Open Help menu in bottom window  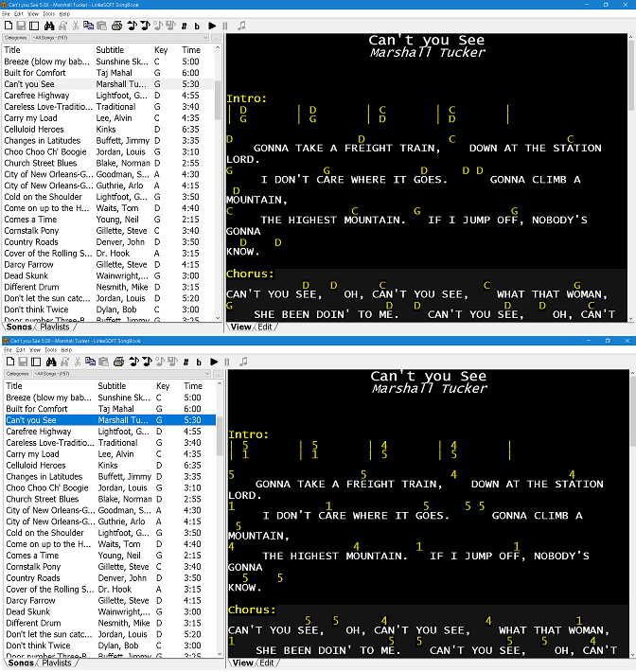(66, 349)
